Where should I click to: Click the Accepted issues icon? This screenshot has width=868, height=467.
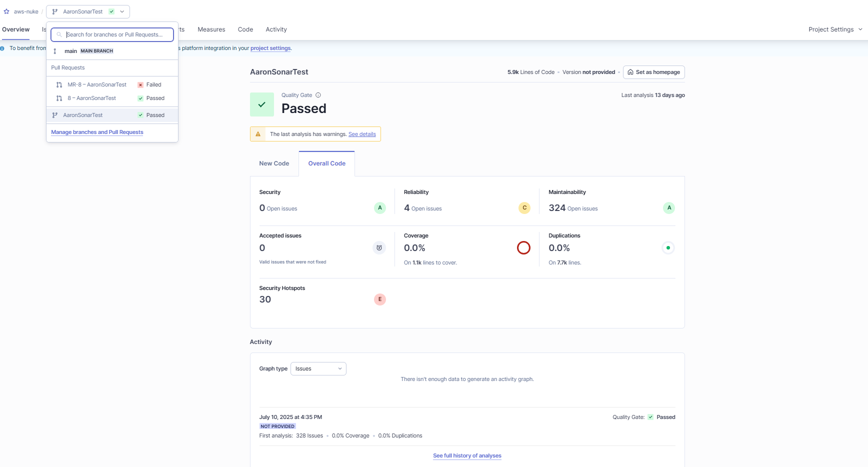pos(379,248)
